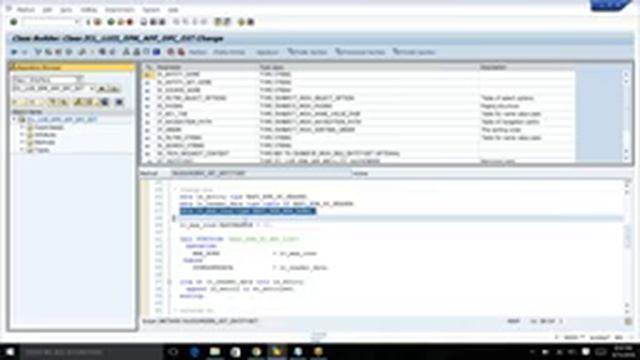Click the Print icon in standard toolbar
640x360 pixels.
tap(143, 22)
